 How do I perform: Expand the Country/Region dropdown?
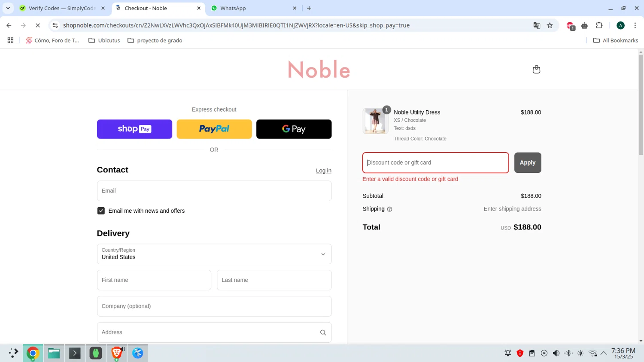(x=214, y=254)
